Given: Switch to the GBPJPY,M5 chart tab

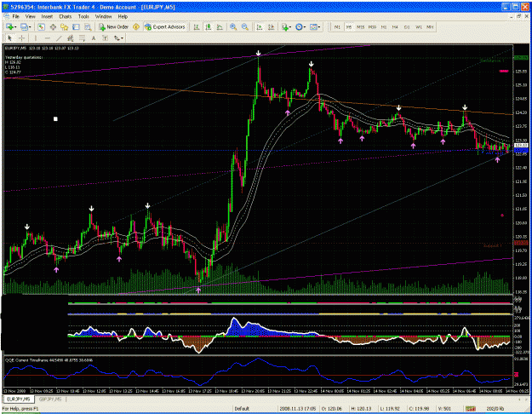Looking at the screenshot, I should (50, 400).
